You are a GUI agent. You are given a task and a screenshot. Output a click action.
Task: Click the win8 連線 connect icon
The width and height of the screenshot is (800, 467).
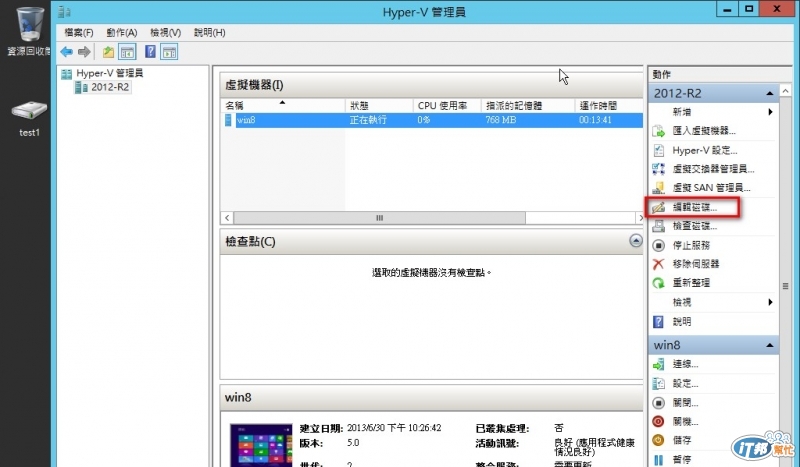(x=659, y=364)
